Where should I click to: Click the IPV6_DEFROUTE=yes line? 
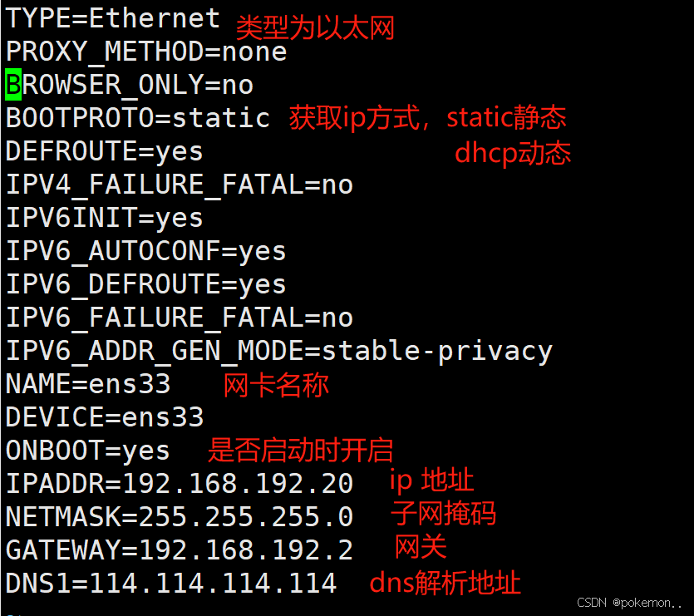tap(146, 285)
